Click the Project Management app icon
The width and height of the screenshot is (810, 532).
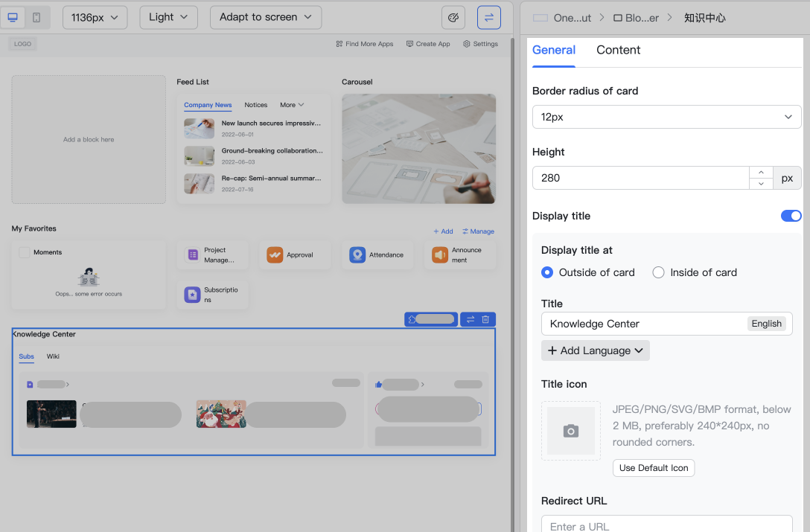coord(193,254)
